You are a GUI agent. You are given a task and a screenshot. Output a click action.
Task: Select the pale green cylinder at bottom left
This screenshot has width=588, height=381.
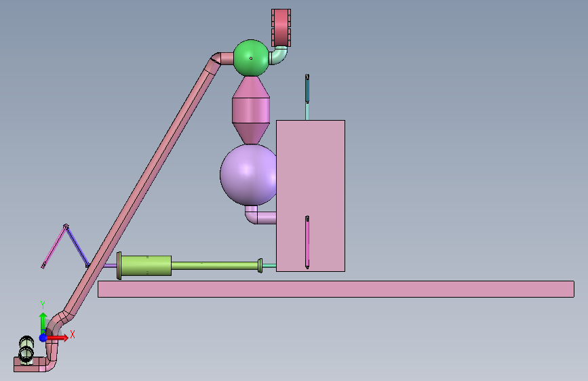tap(26, 350)
